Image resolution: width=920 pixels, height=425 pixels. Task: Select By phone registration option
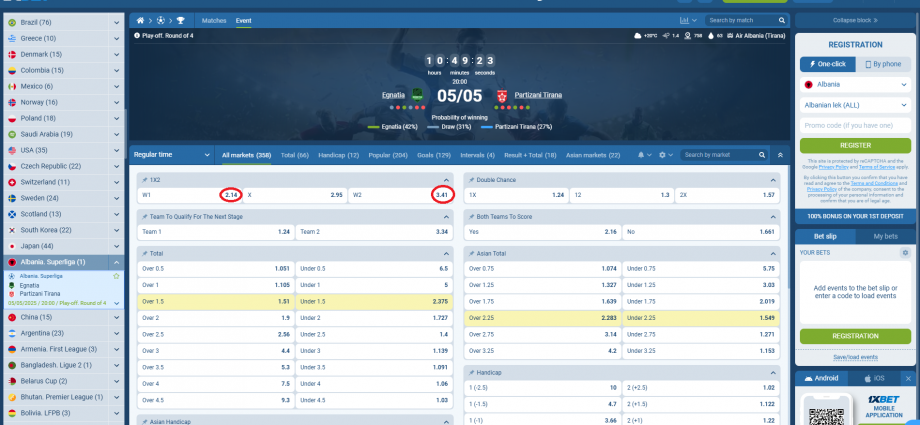point(883,65)
